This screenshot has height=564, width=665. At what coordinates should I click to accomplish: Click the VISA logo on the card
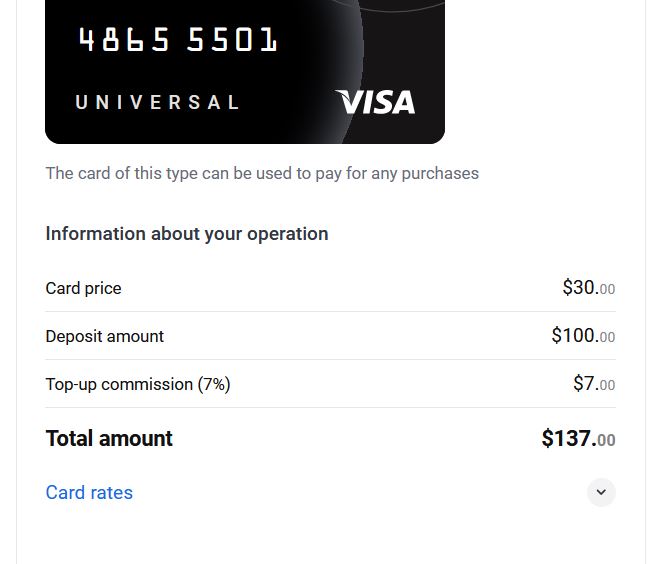[375, 102]
